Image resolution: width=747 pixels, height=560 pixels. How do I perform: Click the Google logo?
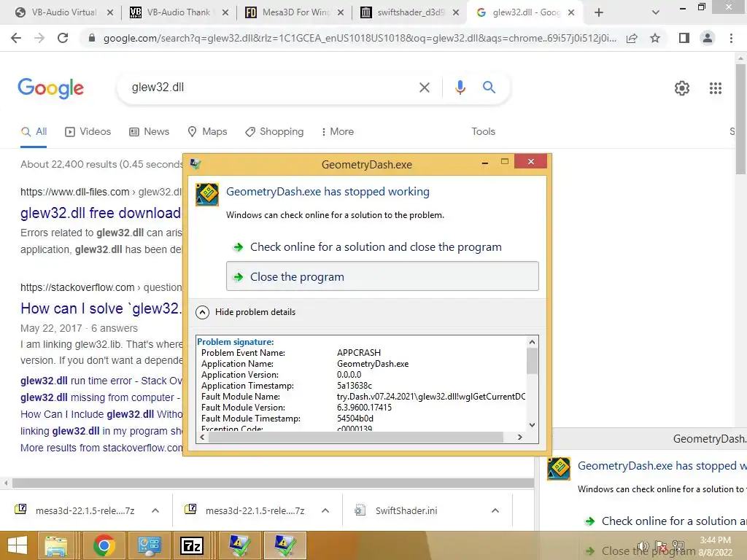[x=50, y=88]
